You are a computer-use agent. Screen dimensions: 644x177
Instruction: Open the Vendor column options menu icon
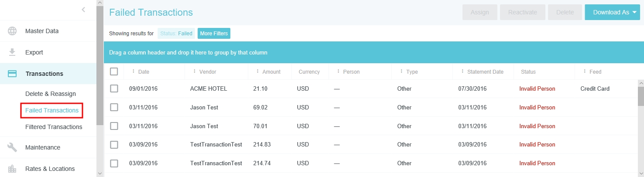coord(194,71)
